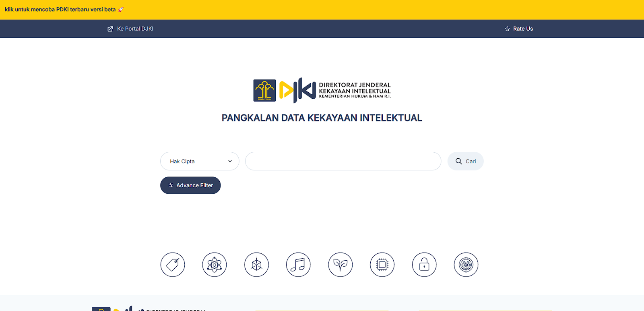The width and height of the screenshot is (644, 311).
Task: Open the microchip (circuit layout) category icon
Action: point(382,265)
